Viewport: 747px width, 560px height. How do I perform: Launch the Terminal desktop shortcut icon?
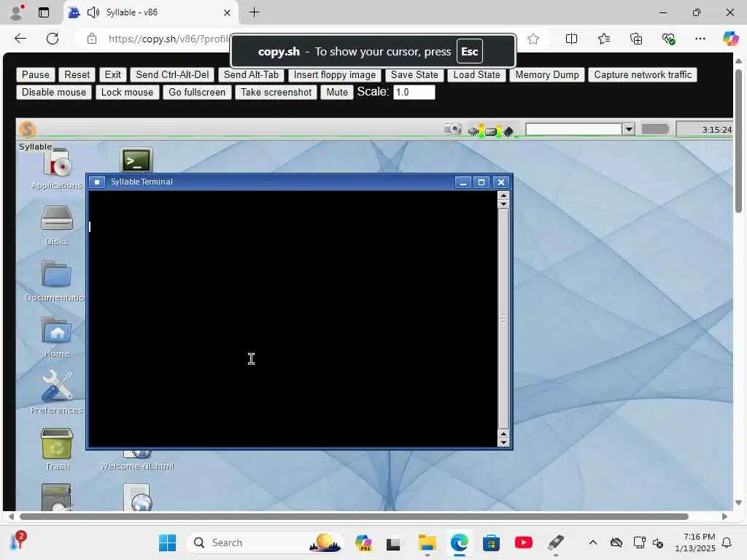tap(136, 160)
